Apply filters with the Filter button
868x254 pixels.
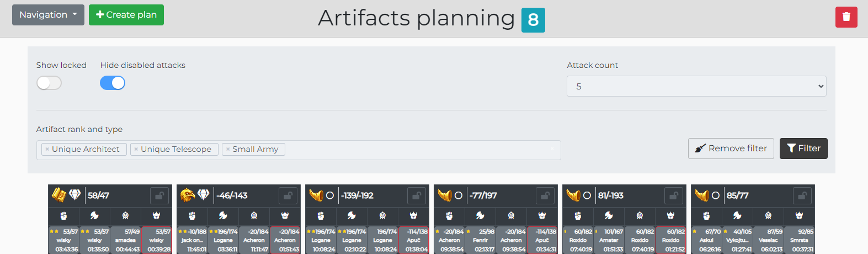[803, 149]
